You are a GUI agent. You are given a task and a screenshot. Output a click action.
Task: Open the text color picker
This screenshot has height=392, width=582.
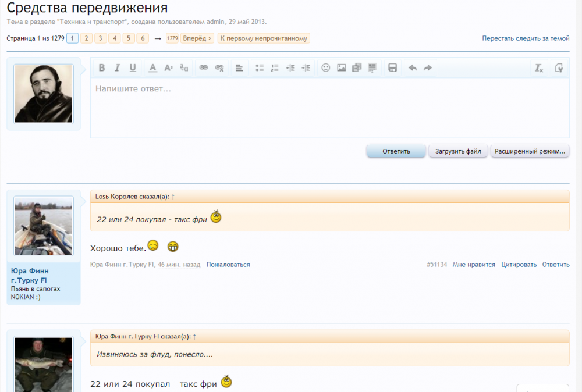click(x=152, y=68)
